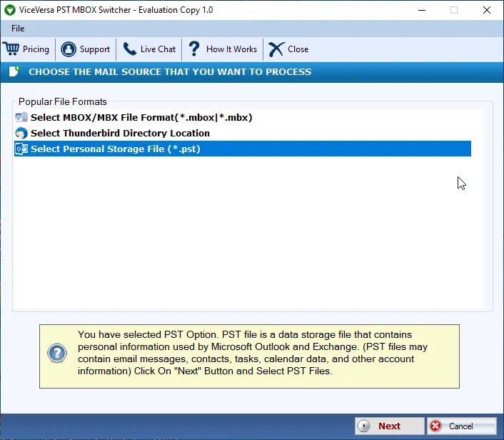Select Personal Storage File (*.pst) option
This screenshot has height=440, width=504.
click(243, 149)
